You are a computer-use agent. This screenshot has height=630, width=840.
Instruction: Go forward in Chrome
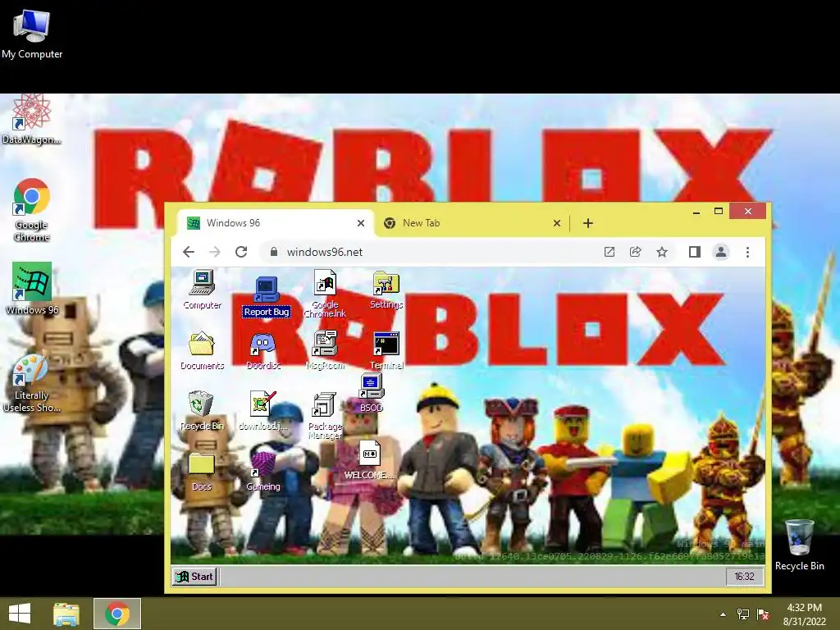coord(215,252)
